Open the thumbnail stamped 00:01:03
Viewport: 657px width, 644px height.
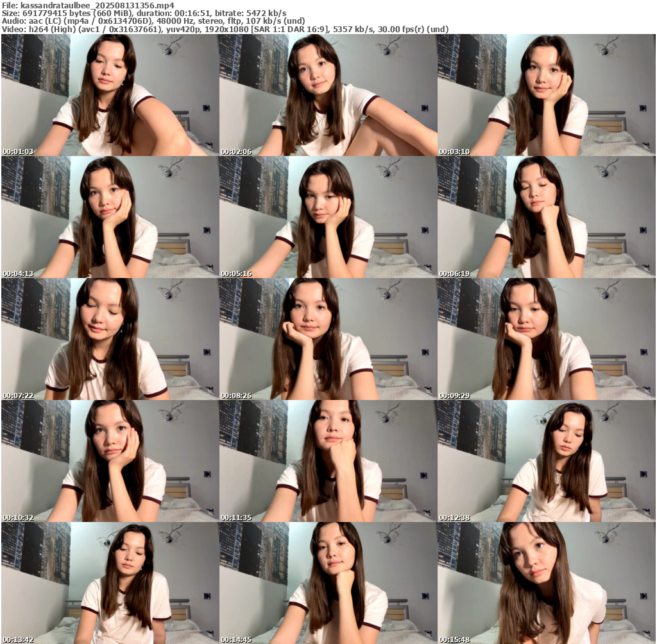coord(110,95)
